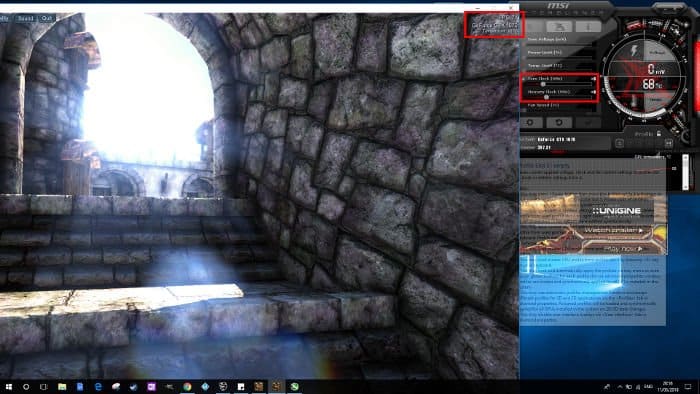Select Quit in Heaven benchmark menu
700x394 pixels.
[x=46, y=18]
